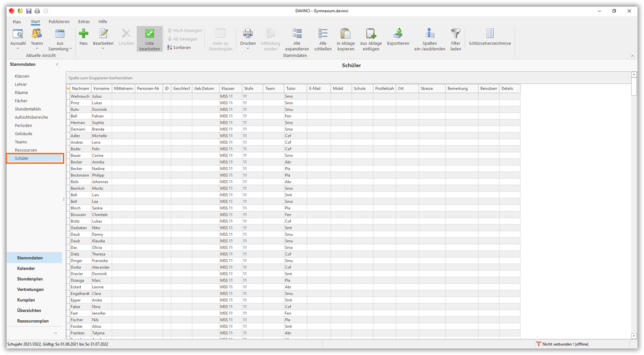Select Lehrer in the Stammdaten list
This screenshot has height=355, width=644.
[x=21, y=85]
